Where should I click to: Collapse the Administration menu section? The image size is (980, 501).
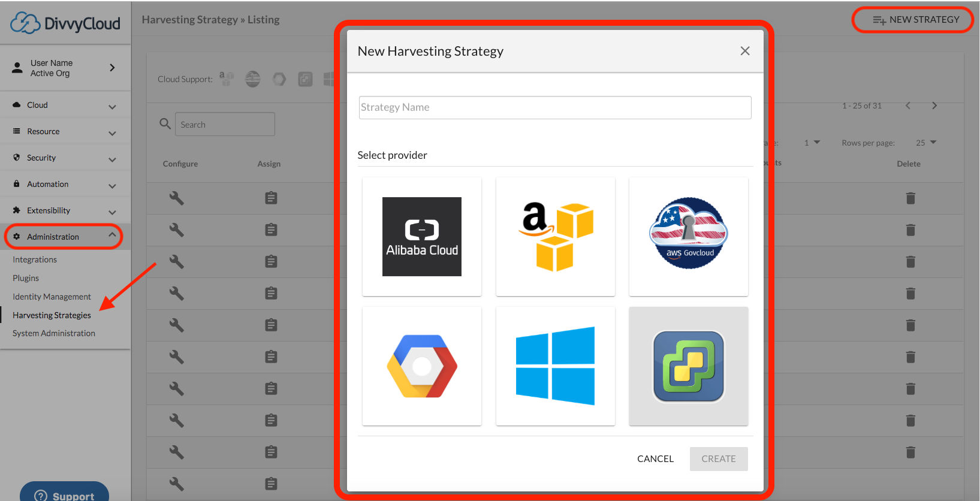pyautogui.click(x=65, y=237)
